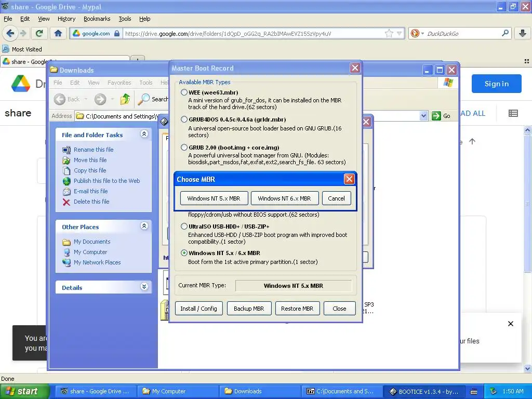Screen dimensions: 532x399
Task: Click Back button in Downloads window
Action: click(67, 99)
